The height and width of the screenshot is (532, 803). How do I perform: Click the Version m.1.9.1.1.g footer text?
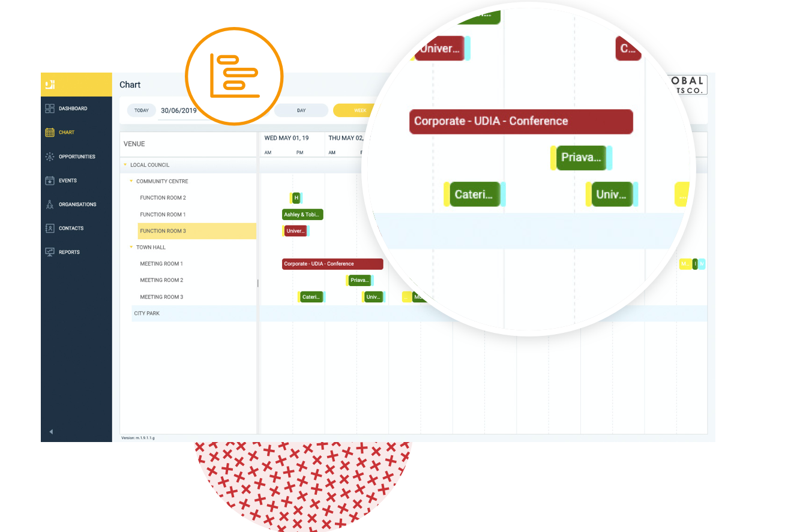(138, 438)
